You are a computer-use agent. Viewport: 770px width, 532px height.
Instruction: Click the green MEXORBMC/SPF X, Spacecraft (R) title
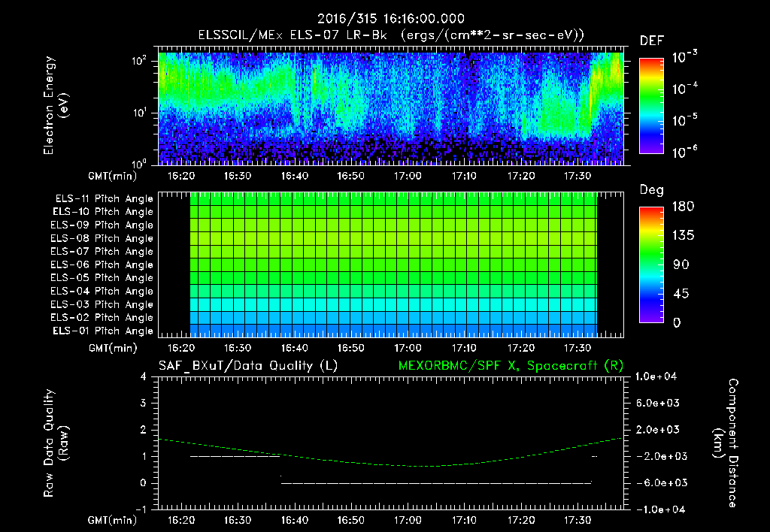coord(511,366)
